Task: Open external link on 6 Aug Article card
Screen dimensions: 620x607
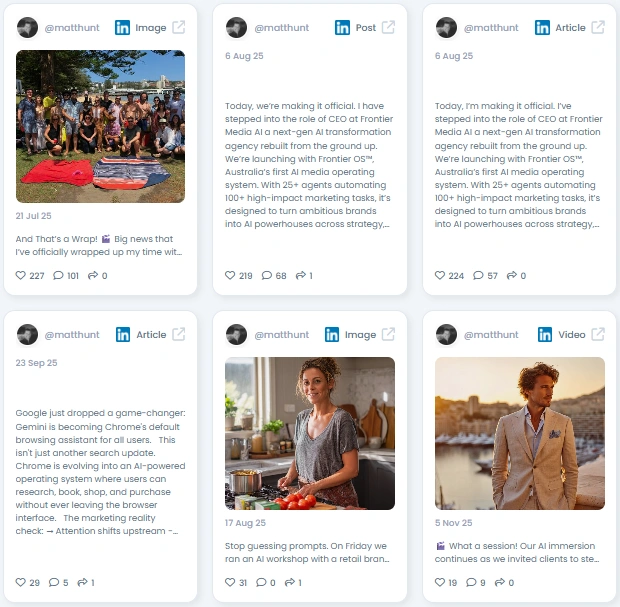Action: click(x=598, y=28)
